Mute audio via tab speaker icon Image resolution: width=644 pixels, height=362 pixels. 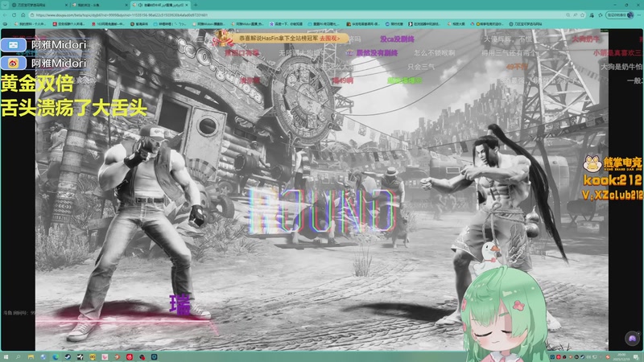140,5
